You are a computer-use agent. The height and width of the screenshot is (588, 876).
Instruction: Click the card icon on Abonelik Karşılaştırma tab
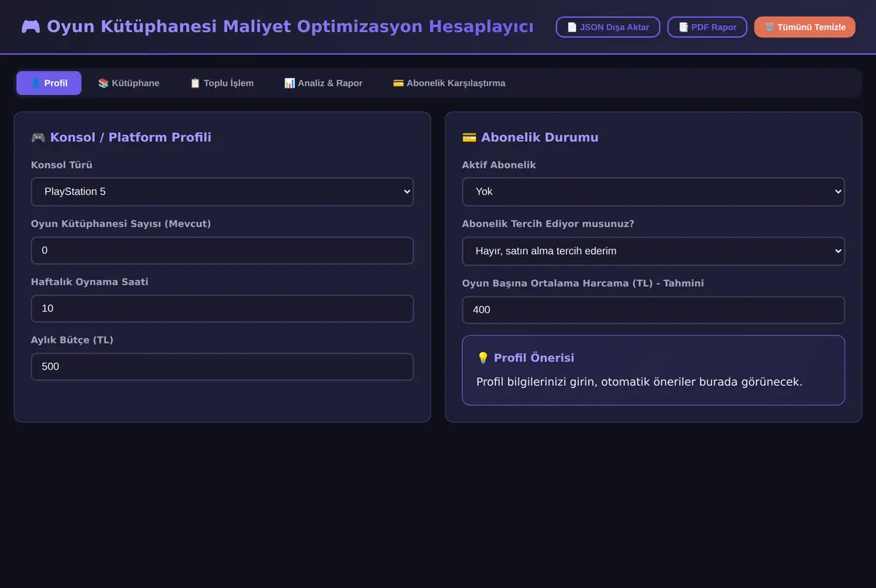pos(398,83)
